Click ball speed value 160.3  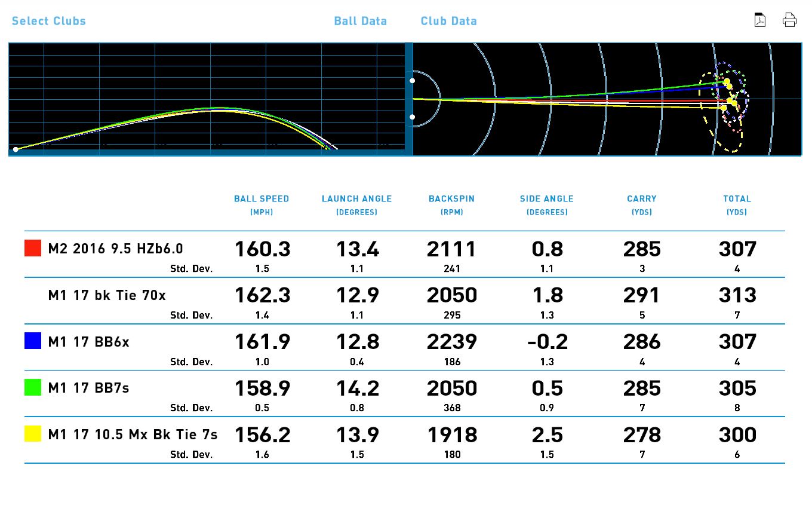262,249
